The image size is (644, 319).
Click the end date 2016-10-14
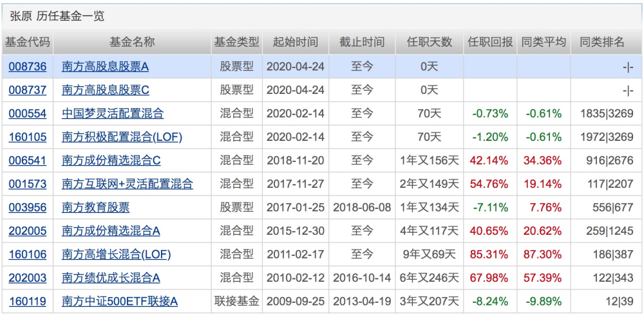[x=362, y=278]
